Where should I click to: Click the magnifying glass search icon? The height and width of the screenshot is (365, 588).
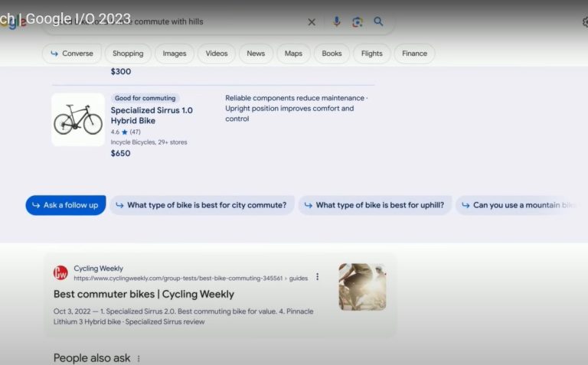pos(378,22)
